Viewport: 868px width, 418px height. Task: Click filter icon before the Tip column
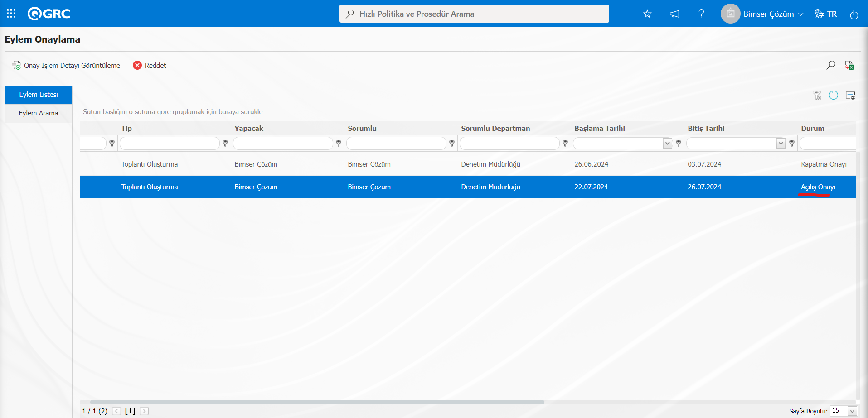click(112, 143)
